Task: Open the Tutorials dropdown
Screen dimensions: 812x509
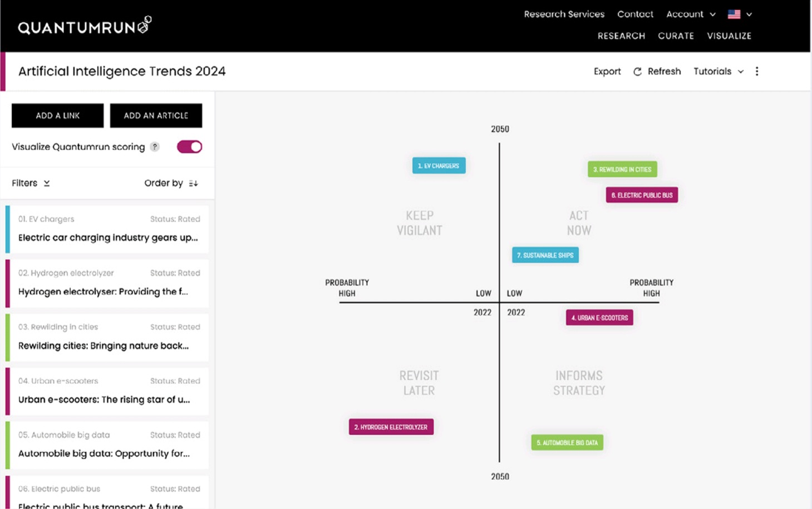Action: tap(718, 71)
